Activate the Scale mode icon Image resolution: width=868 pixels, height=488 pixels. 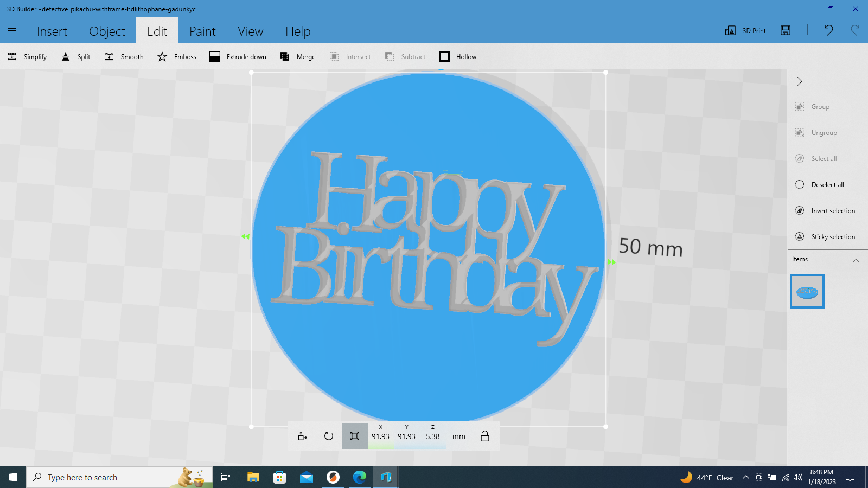(x=355, y=436)
